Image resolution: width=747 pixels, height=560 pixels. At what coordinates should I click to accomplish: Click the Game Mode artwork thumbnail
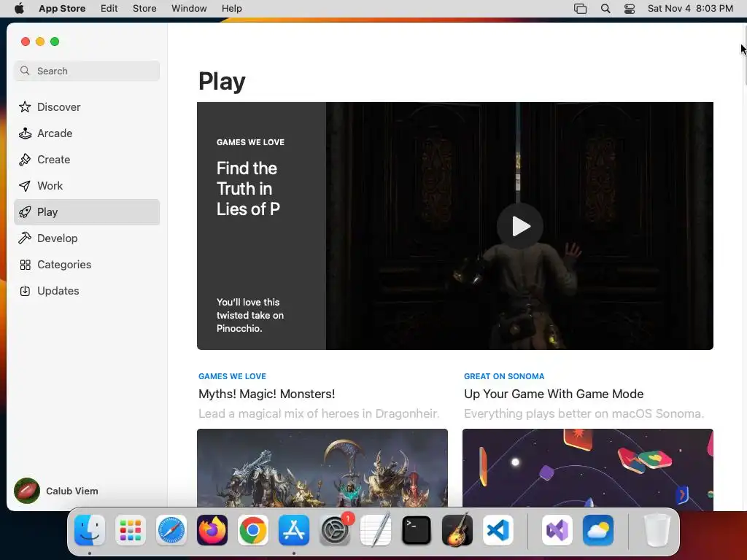tap(588, 467)
